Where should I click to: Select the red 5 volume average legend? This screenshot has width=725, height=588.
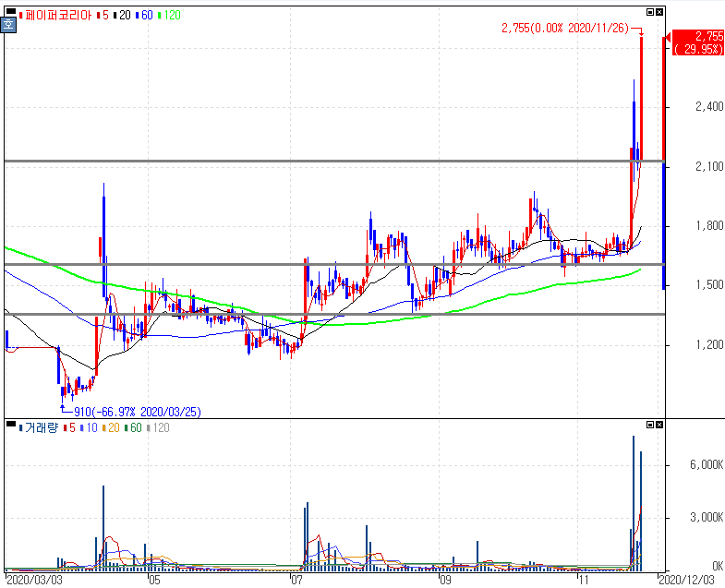(69, 427)
